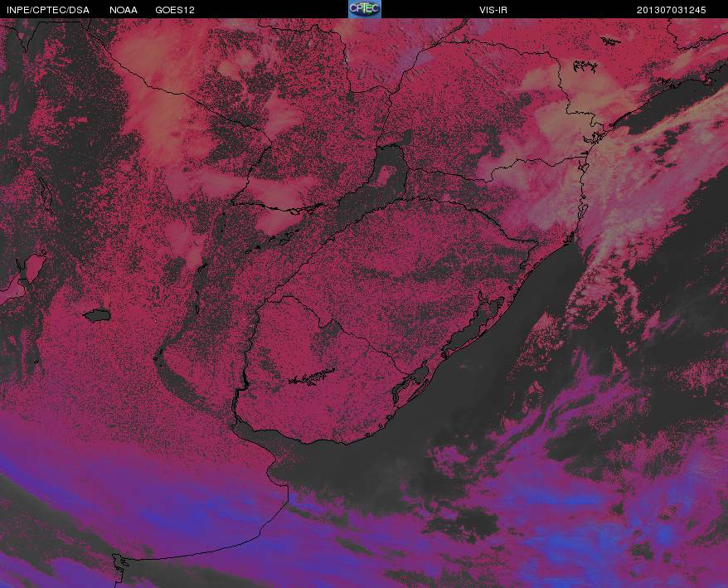This screenshot has width=728, height=588.
Task: Click the VIS-IR channel label
Action: [x=493, y=10]
